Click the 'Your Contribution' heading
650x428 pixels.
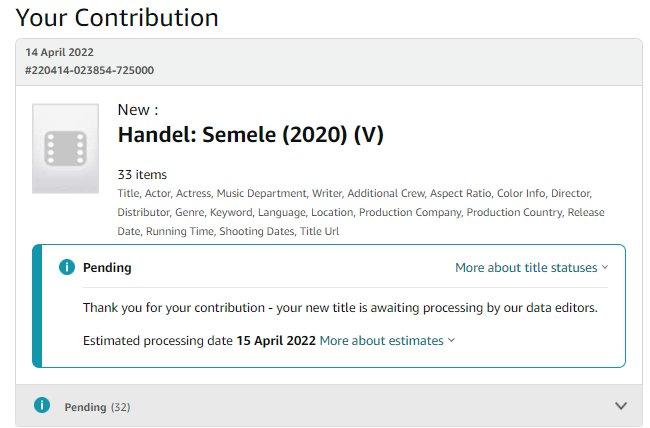coord(117,17)
